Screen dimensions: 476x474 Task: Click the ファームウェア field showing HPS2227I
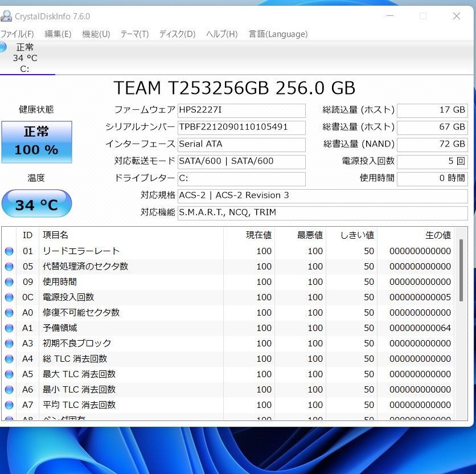pos(241,110)
